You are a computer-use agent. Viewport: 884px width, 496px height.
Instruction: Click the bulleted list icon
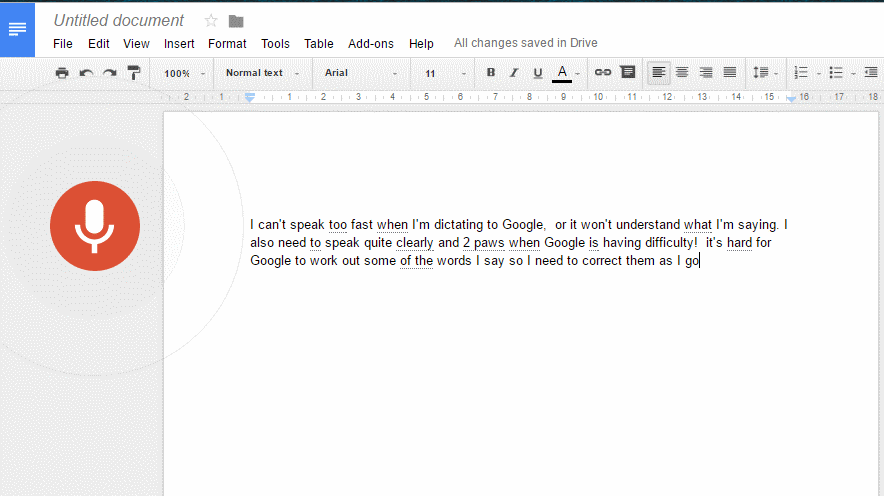[836, 73]
